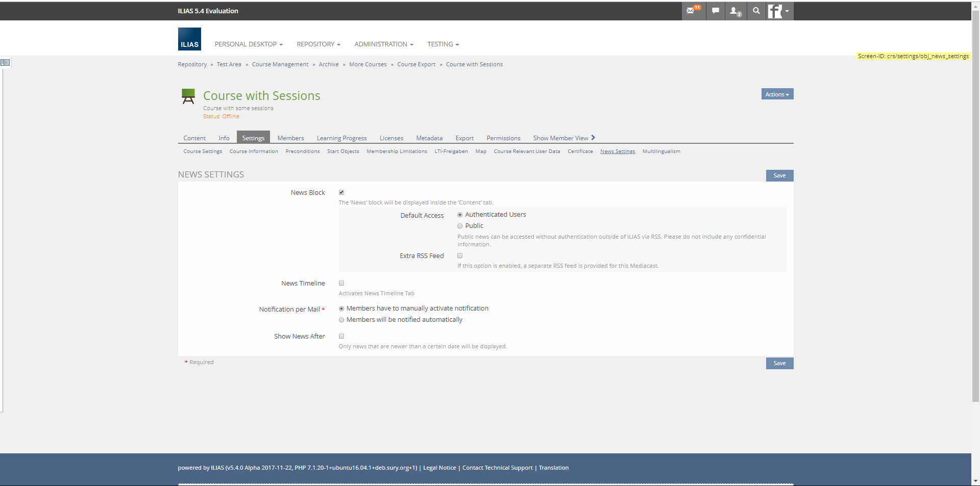Open the Actions dropdown
980x486 pixels.
click(777, 94)
